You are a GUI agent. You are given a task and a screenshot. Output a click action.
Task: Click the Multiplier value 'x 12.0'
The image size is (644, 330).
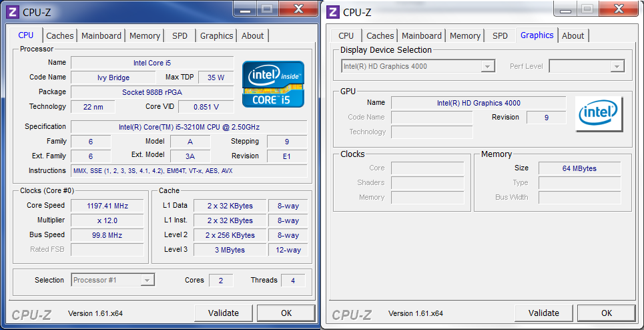coord(107,220)
